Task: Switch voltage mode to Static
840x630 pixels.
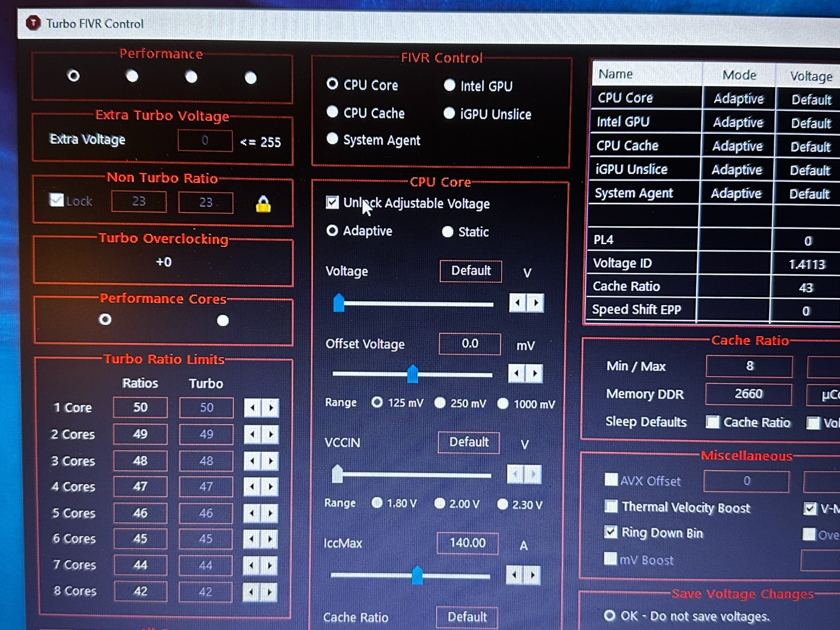Action: click(447, 232)
